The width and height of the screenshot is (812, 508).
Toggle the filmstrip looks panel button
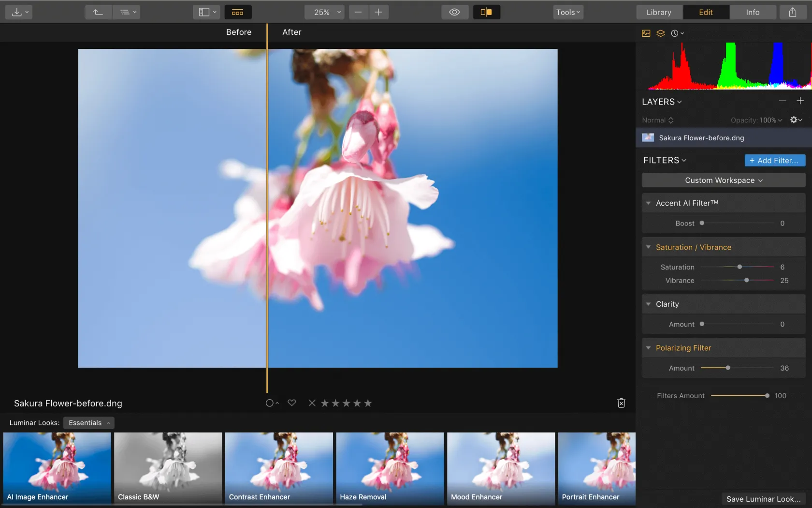pos(237,12)
